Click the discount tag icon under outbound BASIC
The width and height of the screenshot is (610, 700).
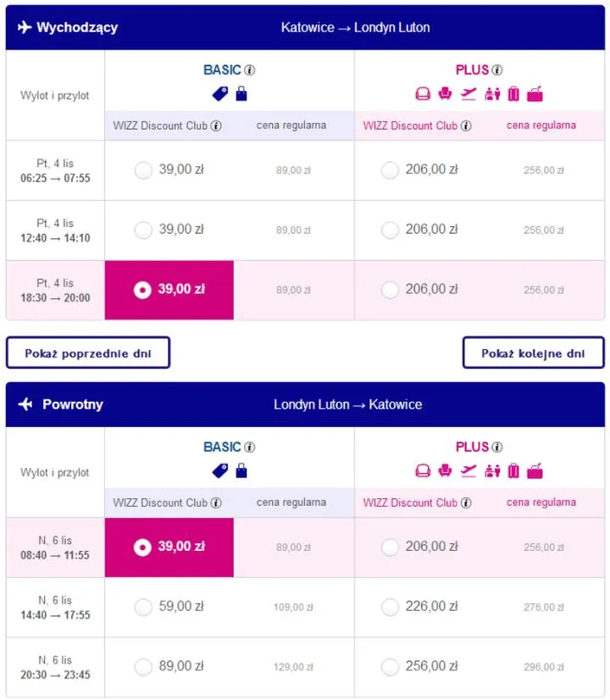219,94
